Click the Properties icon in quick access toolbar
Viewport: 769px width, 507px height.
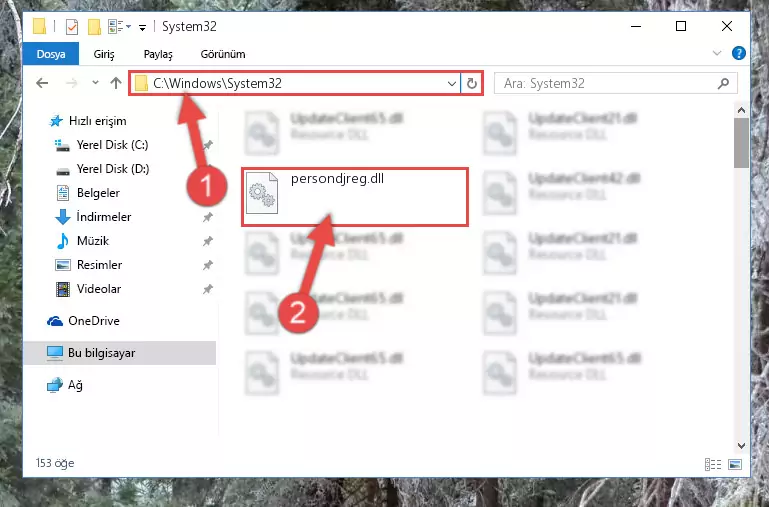pos(72,26)
